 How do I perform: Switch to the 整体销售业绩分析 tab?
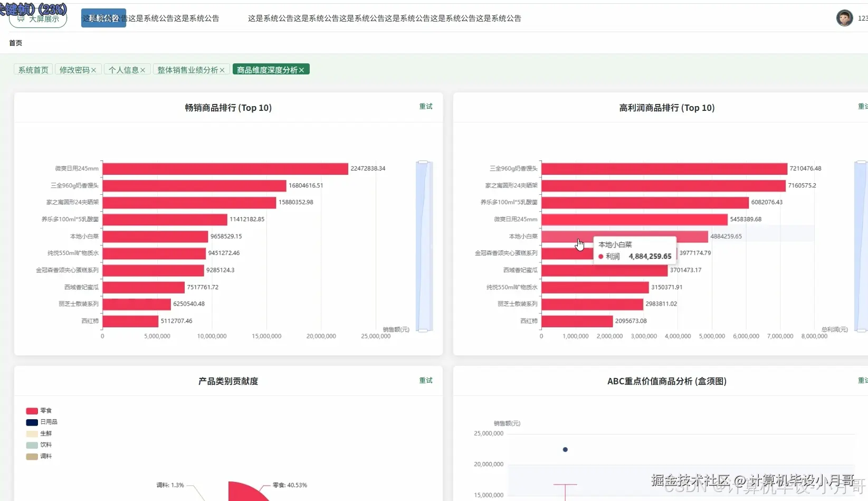[x=187, y=70]
